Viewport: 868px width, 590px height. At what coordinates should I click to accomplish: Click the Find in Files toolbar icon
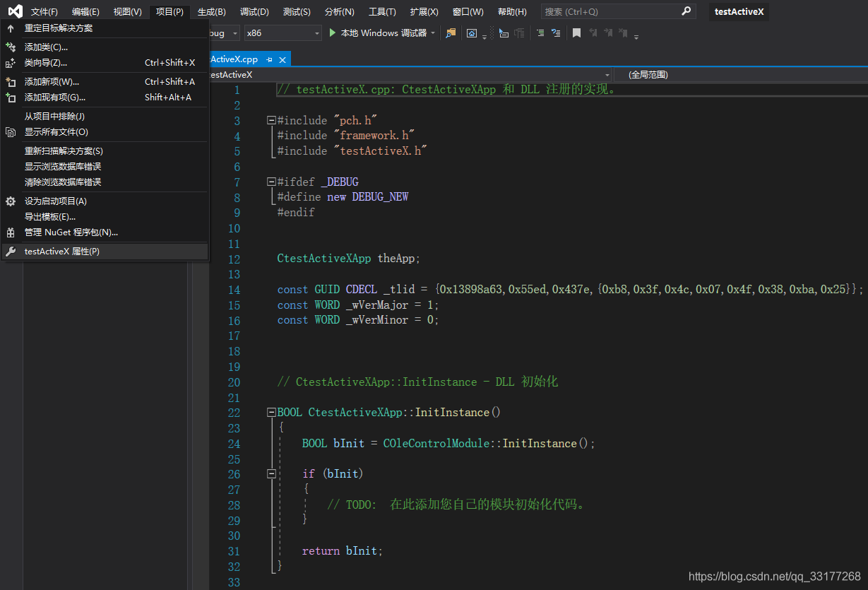451,33
